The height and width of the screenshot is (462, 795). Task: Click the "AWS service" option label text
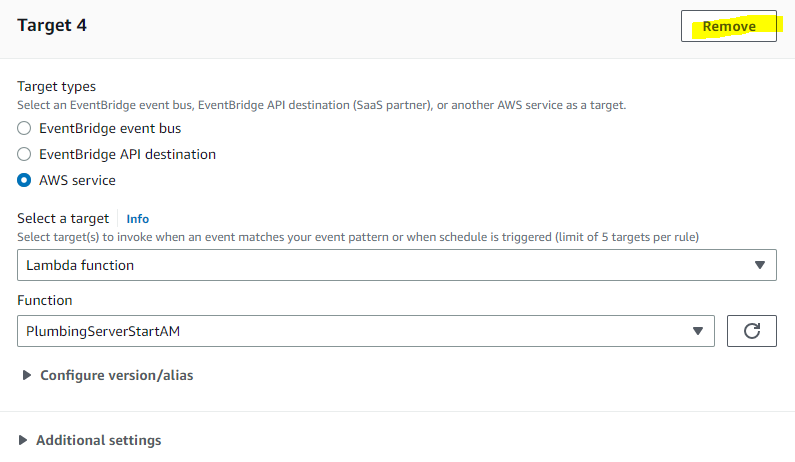tap(77, 181)
